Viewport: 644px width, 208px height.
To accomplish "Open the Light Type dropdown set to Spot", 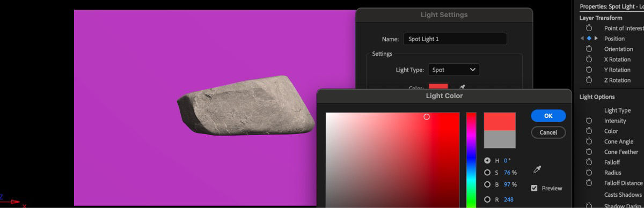I will pyautogui.click(x=453, y=70).
